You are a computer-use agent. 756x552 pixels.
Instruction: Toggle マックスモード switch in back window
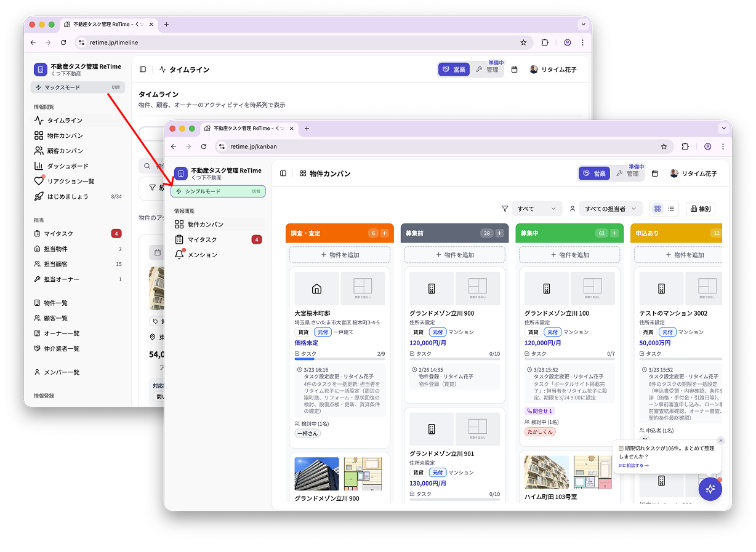78,87
